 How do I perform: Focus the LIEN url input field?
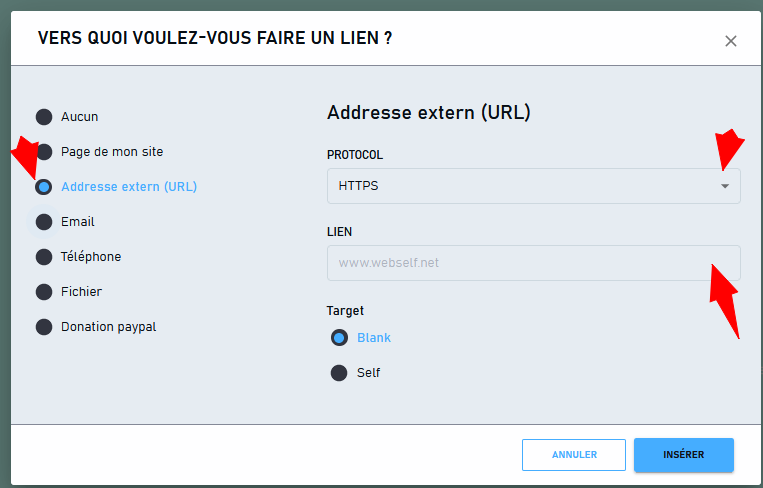(534, 263)
